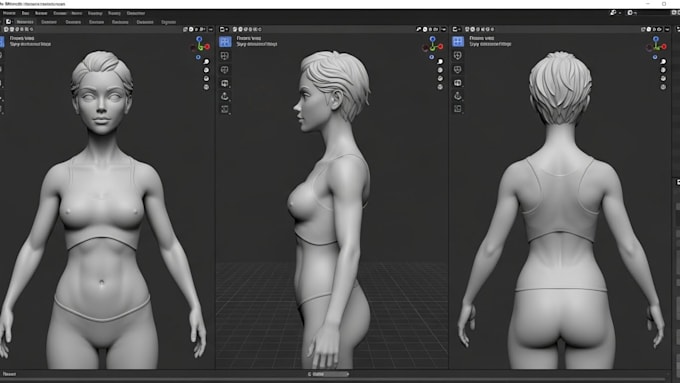
Task: Toggle the solid shading sphere in right viewport header
Action: [649, 29]
